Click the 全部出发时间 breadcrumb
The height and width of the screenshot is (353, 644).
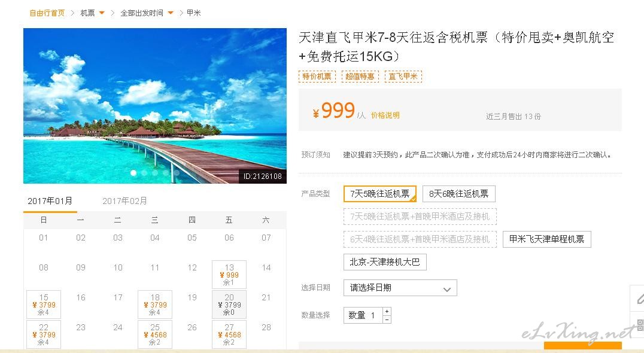pyautogui.click(x=142, y=13)
